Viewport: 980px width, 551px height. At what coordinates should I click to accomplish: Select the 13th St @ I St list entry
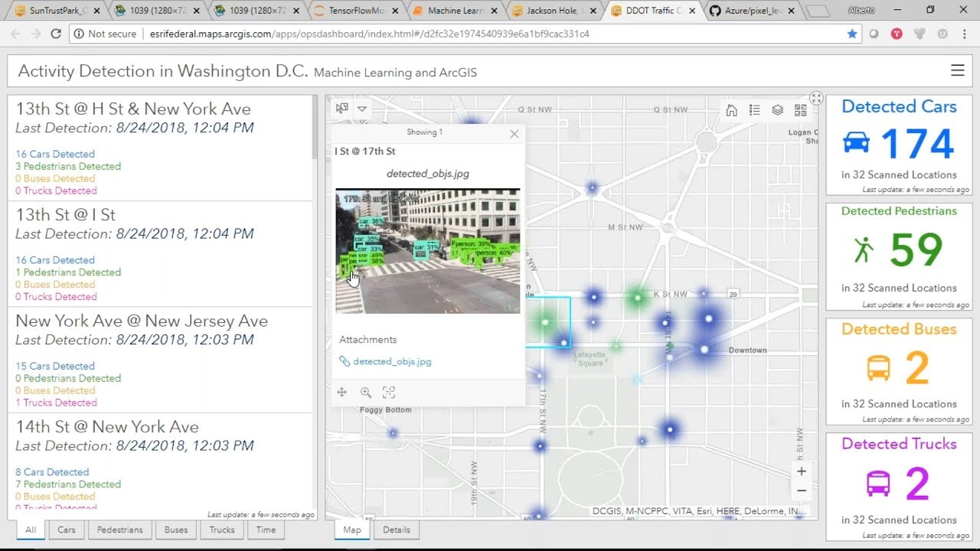click(x=159, y=254)
